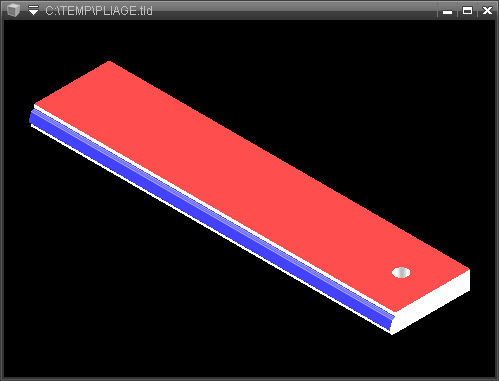499x381 pixels.
Task: Click the 3D cube document icon
Action: click(x=14, y=10)
